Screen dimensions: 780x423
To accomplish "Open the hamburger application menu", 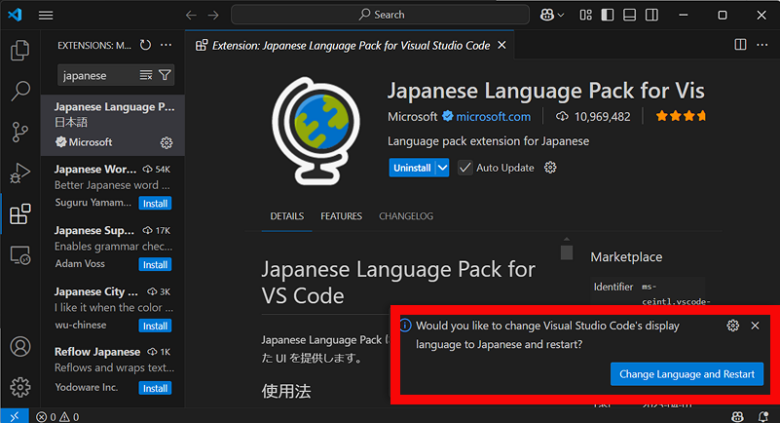I will pos(46,15).
